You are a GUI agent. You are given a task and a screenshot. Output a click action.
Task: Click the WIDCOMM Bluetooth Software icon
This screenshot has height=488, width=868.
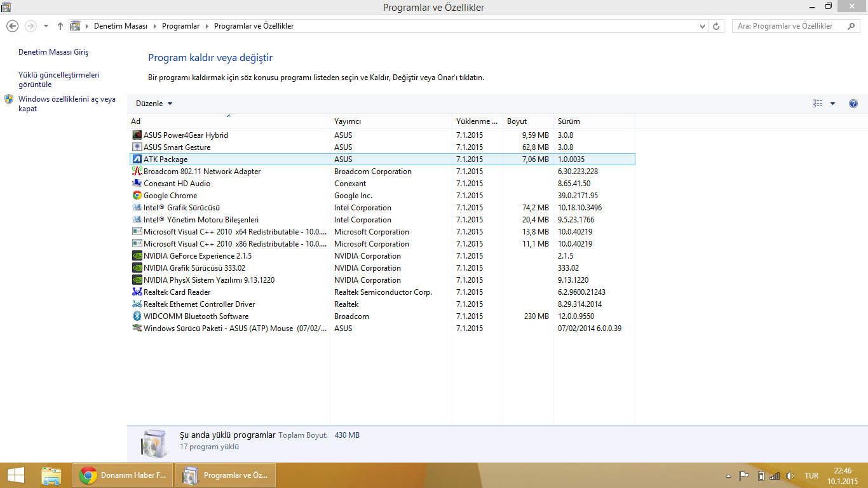[137, 316]
